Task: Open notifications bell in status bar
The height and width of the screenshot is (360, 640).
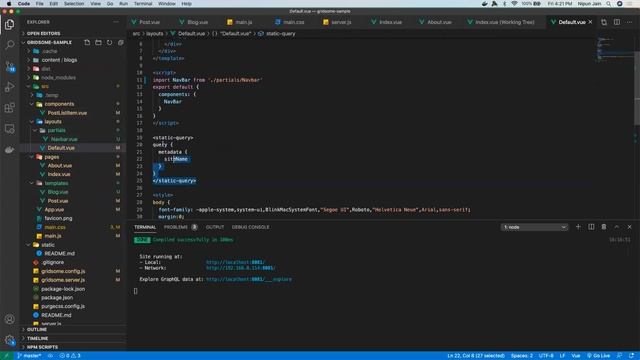Action: point(631,356)
